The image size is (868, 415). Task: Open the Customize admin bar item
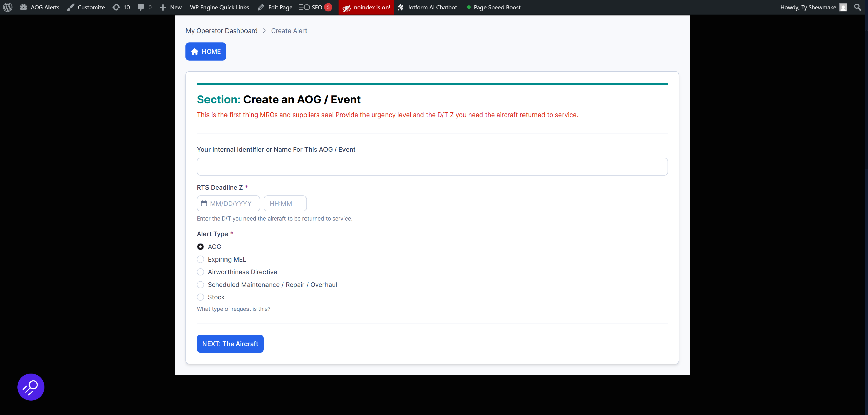pos(86,7)
